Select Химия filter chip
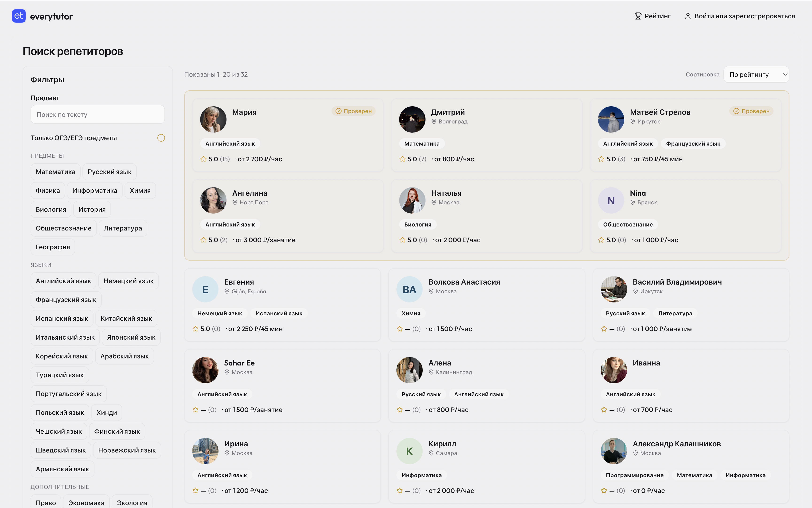 [140, 190]
